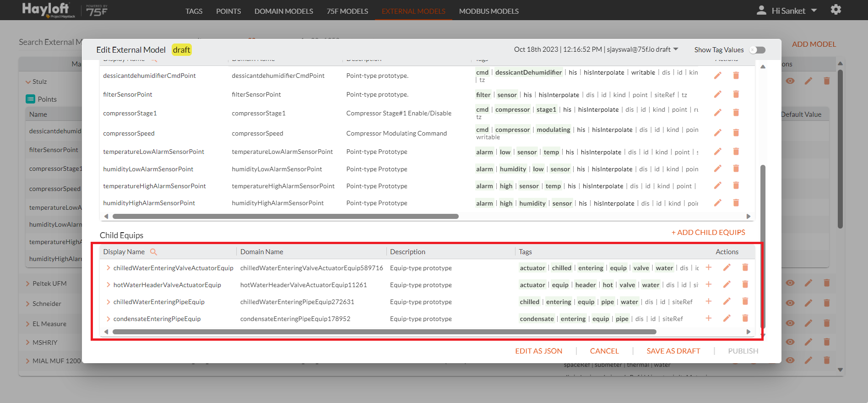Screen dimensions: 868x403
Task: Add child to chilledWaterEnteringValveActuatorEquip via plus icon
Action: pos(709,267)
